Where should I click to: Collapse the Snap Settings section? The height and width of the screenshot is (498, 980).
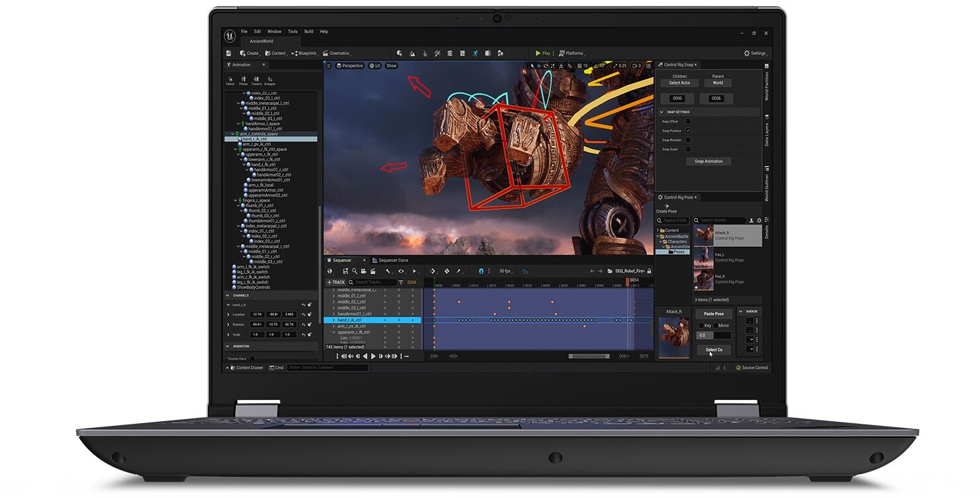click(x=661, y=112)
